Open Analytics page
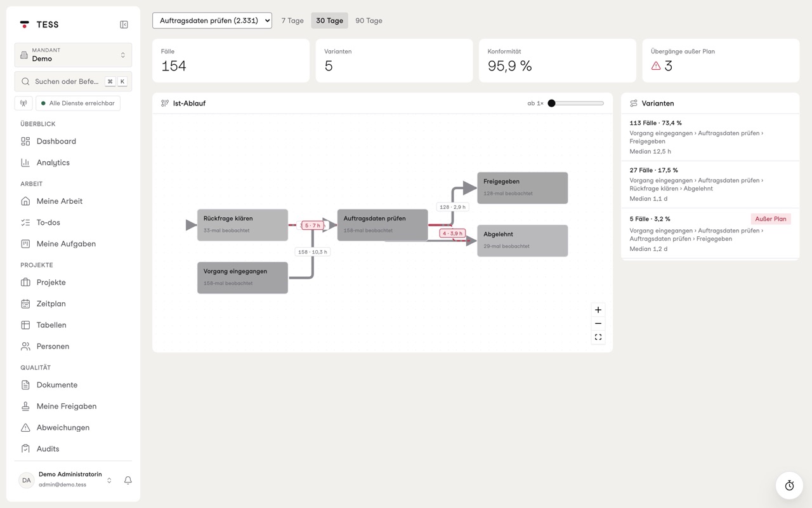Screen dimensions: 812x508 (x=73, y=163)
